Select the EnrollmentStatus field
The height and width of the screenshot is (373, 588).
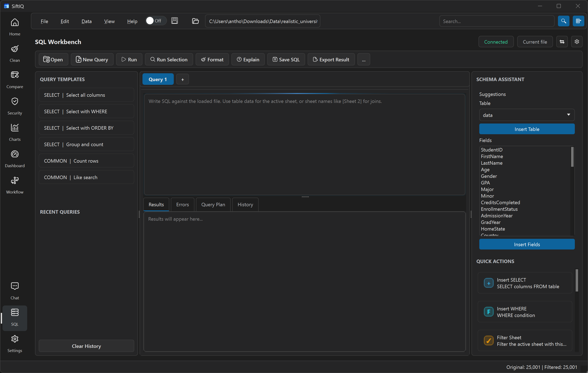point(499,209)
